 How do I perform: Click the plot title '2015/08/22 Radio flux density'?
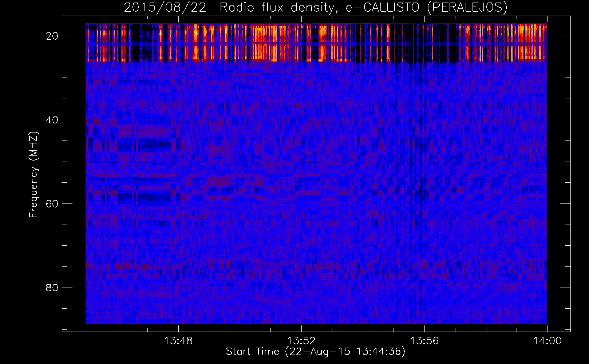coord(316,7)
